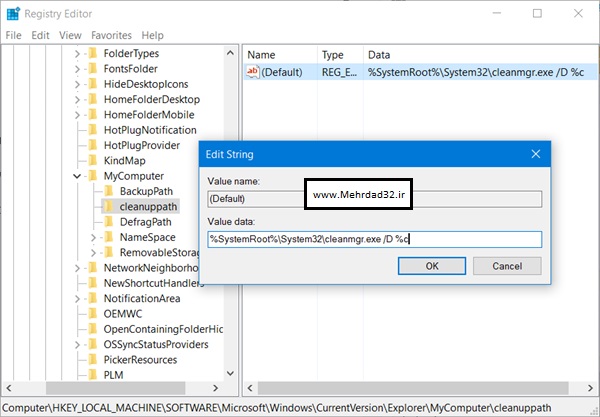The image size is (600, 417).
Task: Click the MyComputer folder icon
Action: pyautogui.click(x=93, y=176)
